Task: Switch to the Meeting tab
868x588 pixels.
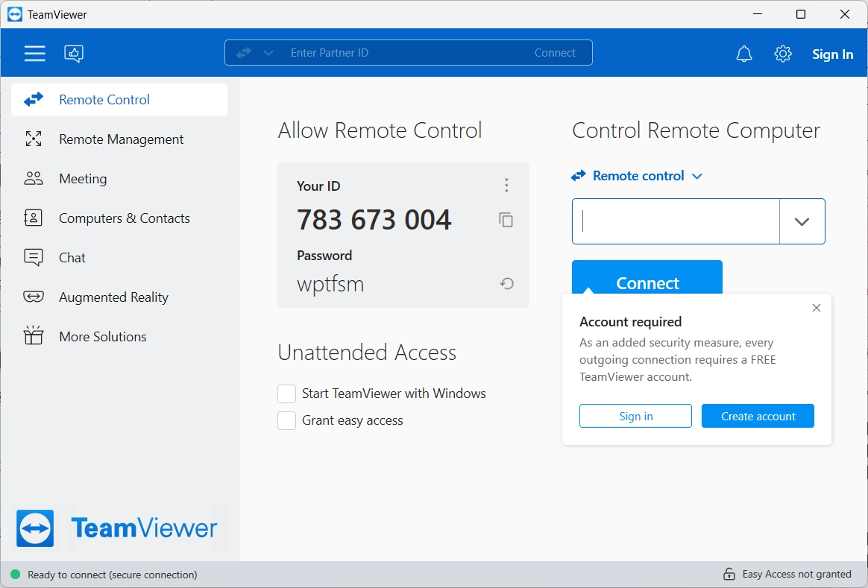Action: pyautogui.click(x=119, y=178)
